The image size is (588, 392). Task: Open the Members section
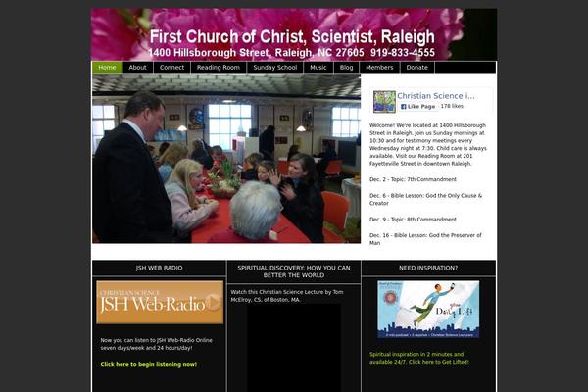pos(379,68)
